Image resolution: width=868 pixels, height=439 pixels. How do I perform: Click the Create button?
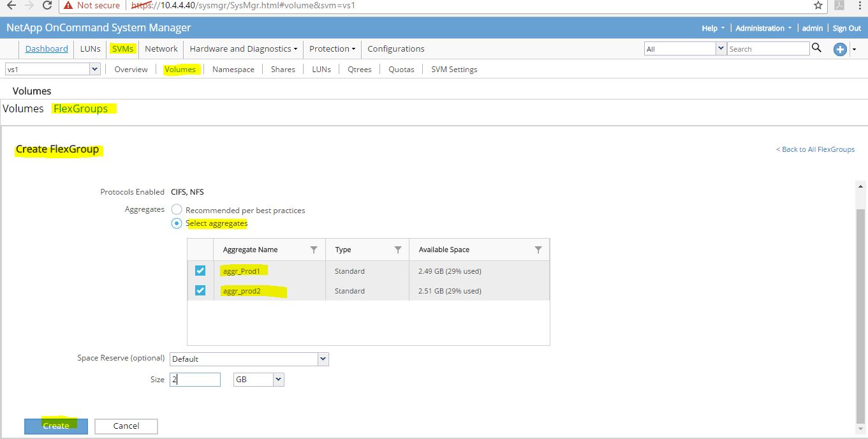tap(55, 426)
